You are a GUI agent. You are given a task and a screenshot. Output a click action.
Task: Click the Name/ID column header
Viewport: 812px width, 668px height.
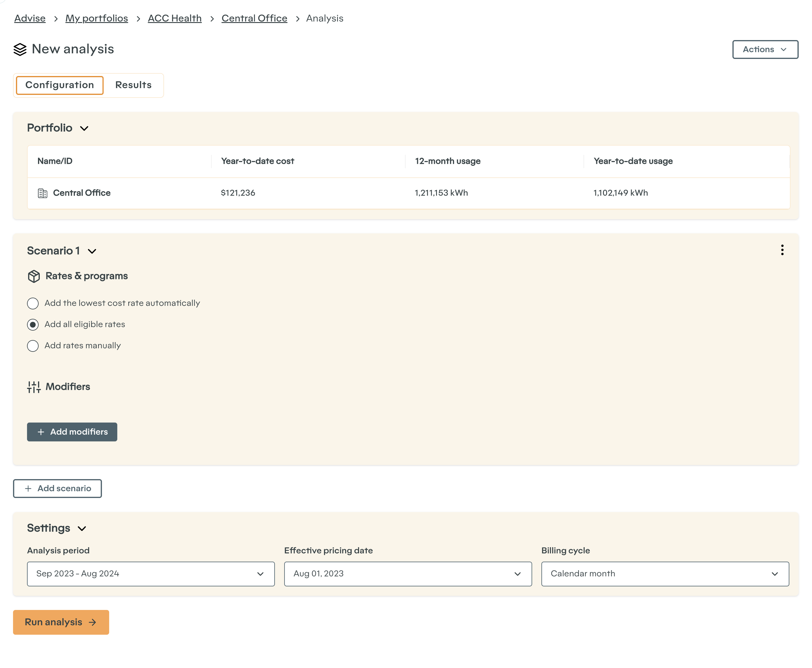pos(55,161)
